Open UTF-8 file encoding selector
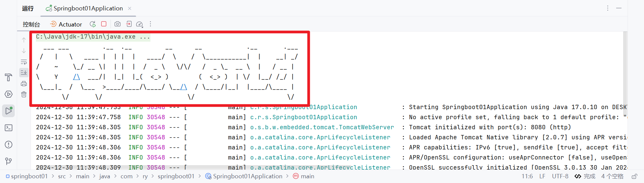 (560, 177)
